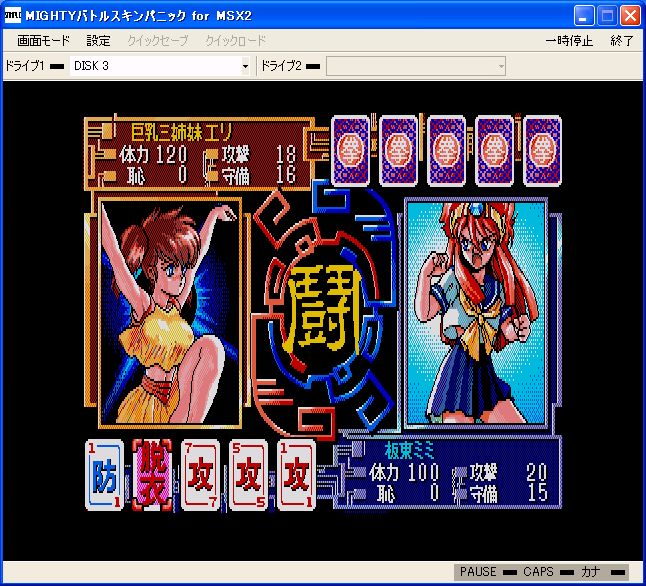This screenshot has width=646, height=586.
Task: Click opponent 攻撃 18 stat
Action: (x=259, y=155)
